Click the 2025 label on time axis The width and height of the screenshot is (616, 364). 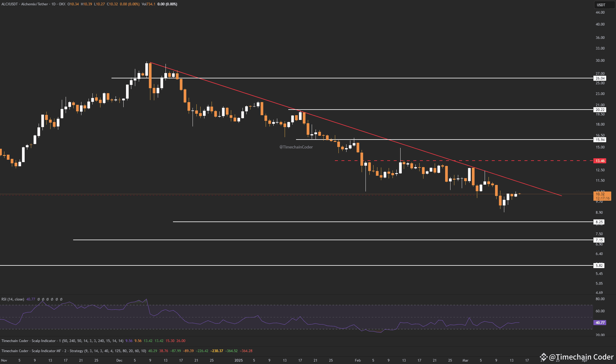point(239,360)
